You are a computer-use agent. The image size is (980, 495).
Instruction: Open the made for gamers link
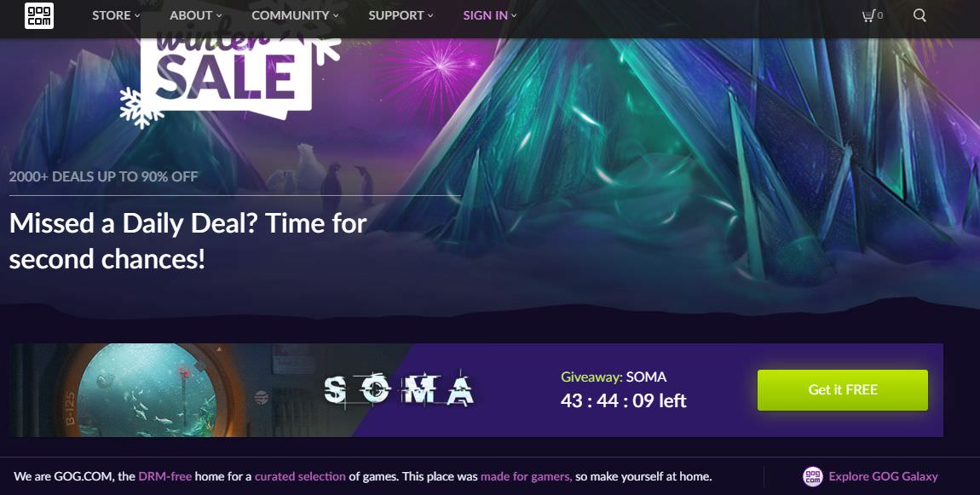coord(527,476)
